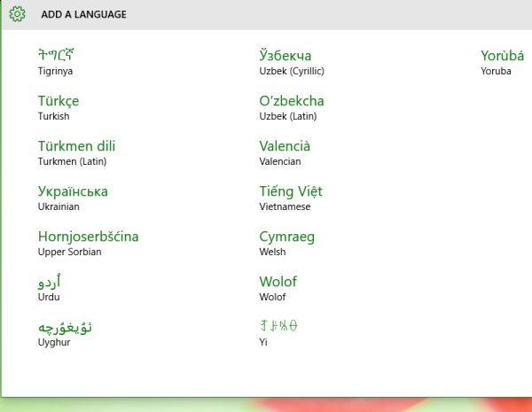Choose the Urdu language entry

point(49,288)
